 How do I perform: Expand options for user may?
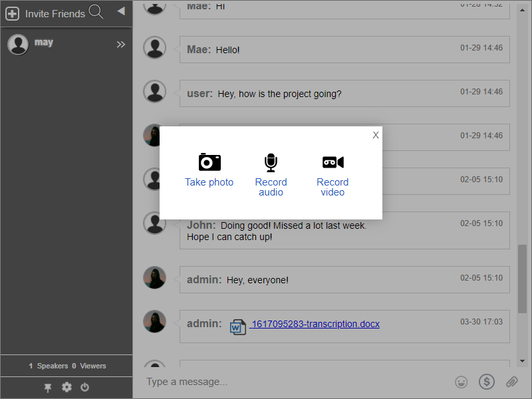(x=120, y=45)
